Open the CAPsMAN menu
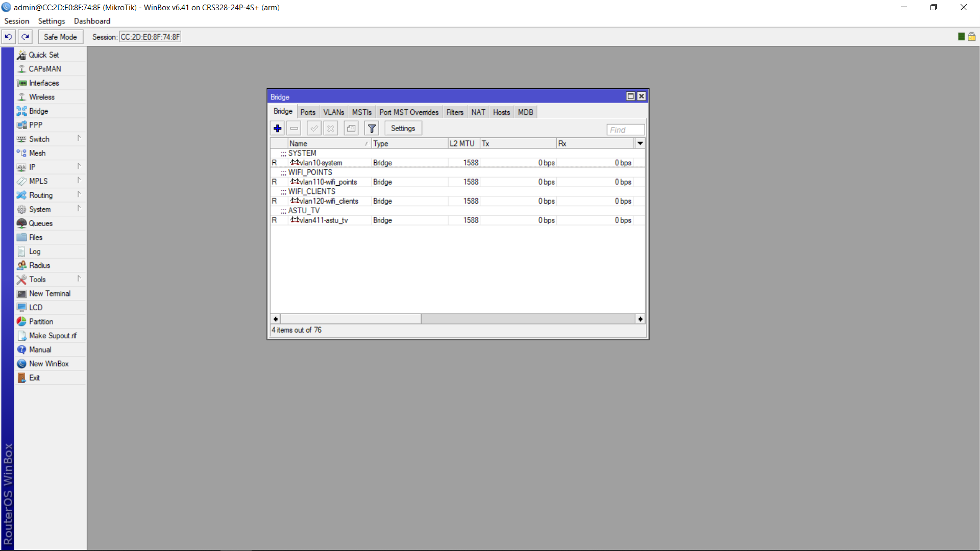This screenshot has width=980, height=551. 50,69
